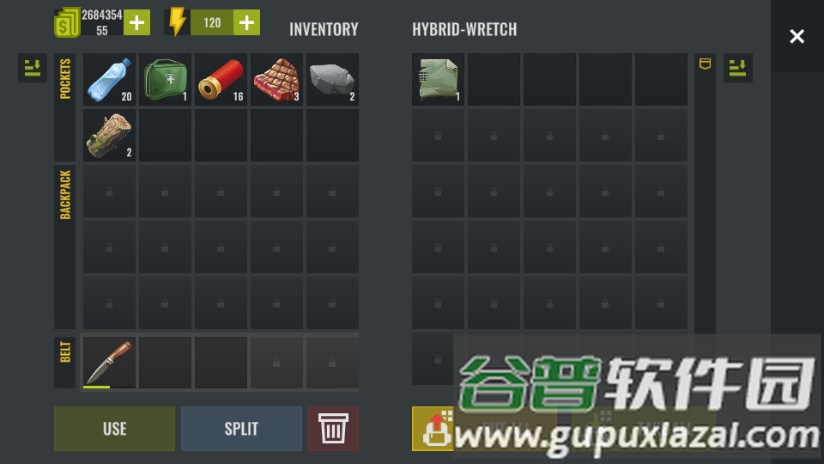This screenshot has height=464, width=824.
Task: Select the wooden log item
Action: (109, 135)
